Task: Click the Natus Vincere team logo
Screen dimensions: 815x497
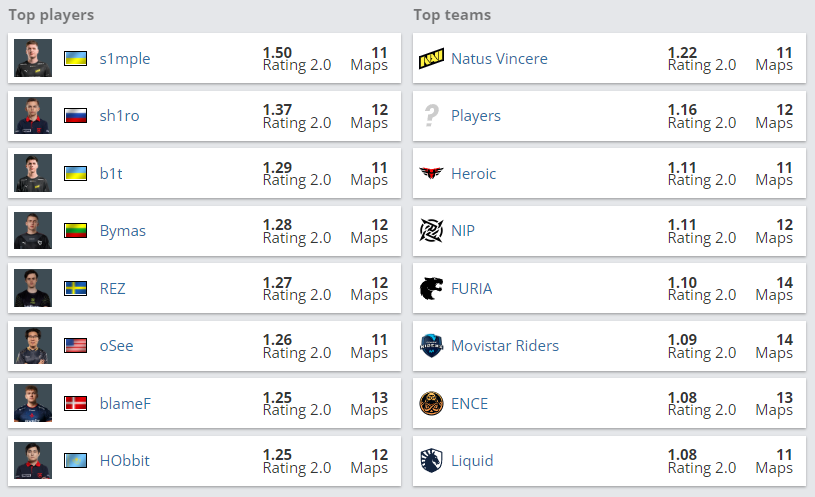Action: (x=431, y=58)
